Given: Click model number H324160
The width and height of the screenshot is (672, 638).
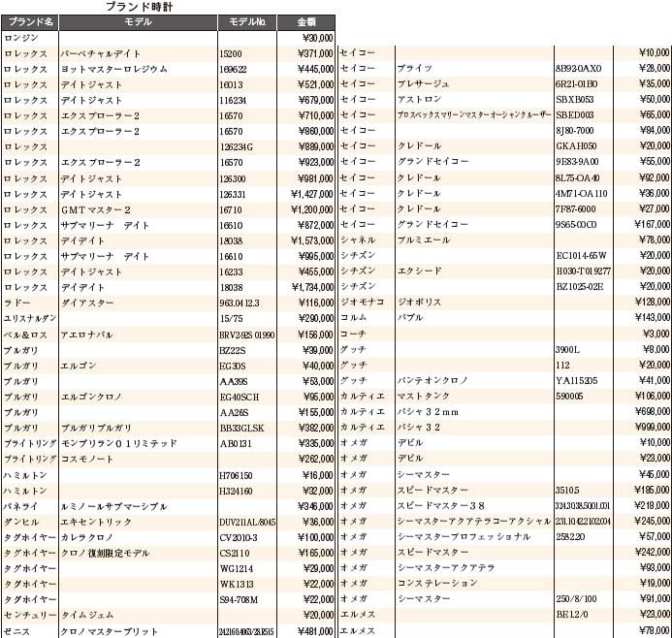Looking at the screenshot, I should click(x=236, y=491).
